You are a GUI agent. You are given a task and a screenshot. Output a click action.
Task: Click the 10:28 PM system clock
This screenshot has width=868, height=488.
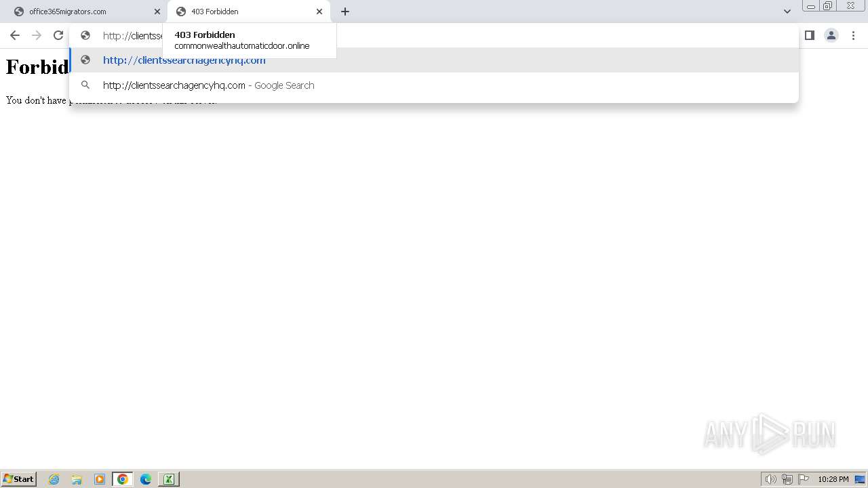pyautogui.click(x=833, y=479)
